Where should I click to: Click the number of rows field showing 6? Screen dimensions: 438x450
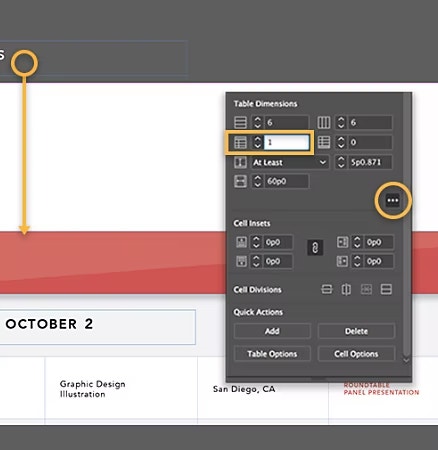tap(286, 122)
